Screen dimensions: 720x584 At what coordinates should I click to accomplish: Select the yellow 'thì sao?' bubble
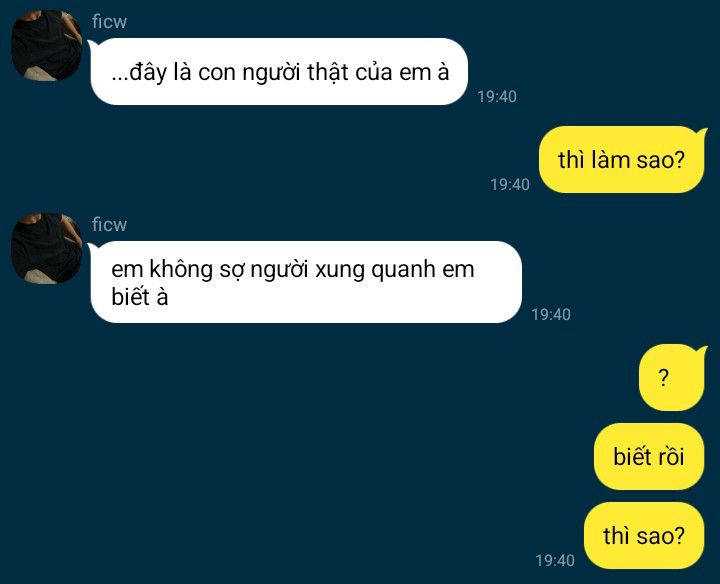tap(644, 535)
